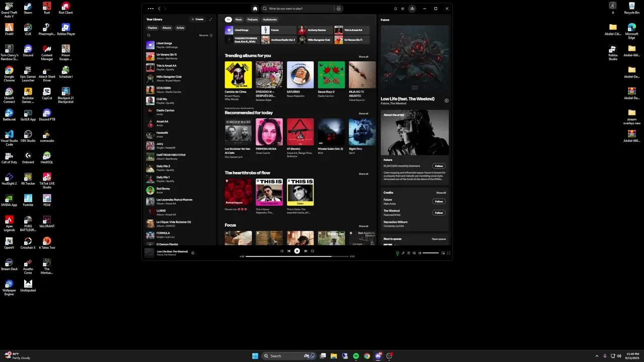Select the All filter chip
The width and height of the screenshot is (644, 362).
click(x=228, y=20)
